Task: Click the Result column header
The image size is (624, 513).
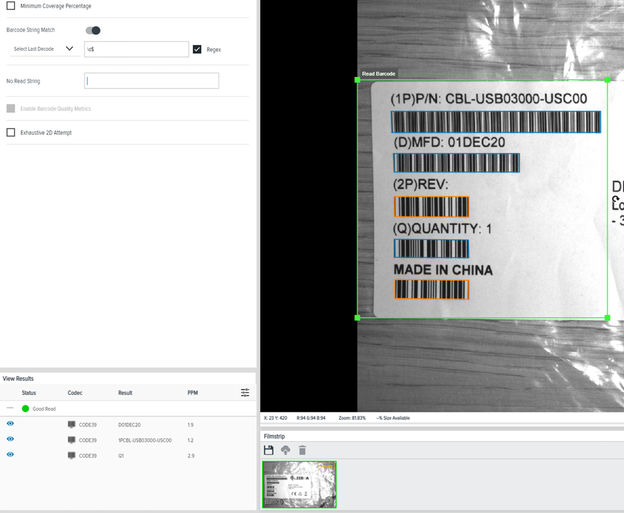Action: click(x=125, y=393)
